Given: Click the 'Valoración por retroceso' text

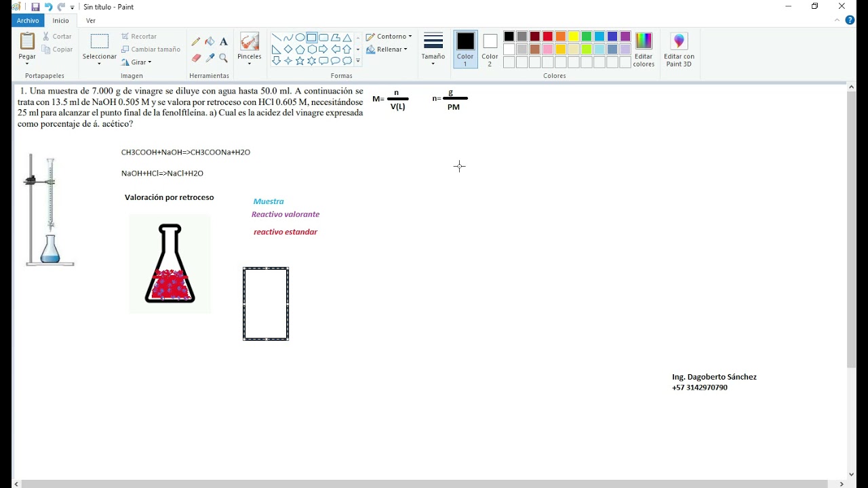Looking at the screenshot, I should 169,197.
